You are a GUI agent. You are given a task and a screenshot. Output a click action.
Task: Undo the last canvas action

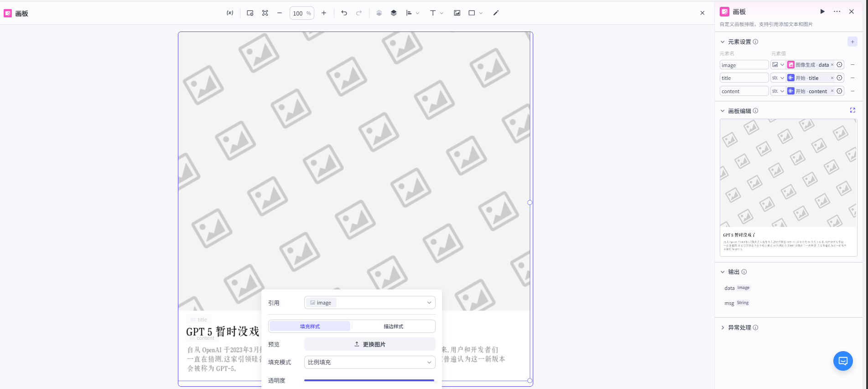pos(344,13)
